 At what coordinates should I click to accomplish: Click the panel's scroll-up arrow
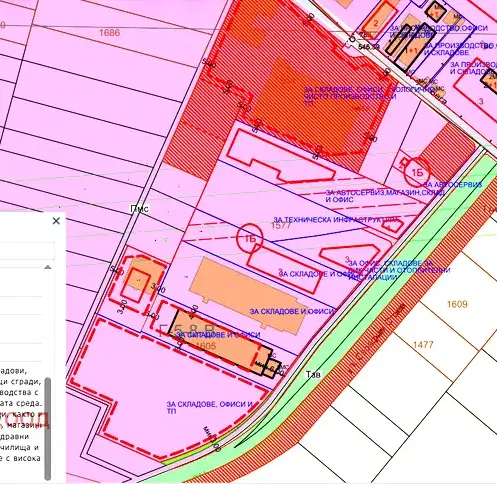tap(48, 267)
